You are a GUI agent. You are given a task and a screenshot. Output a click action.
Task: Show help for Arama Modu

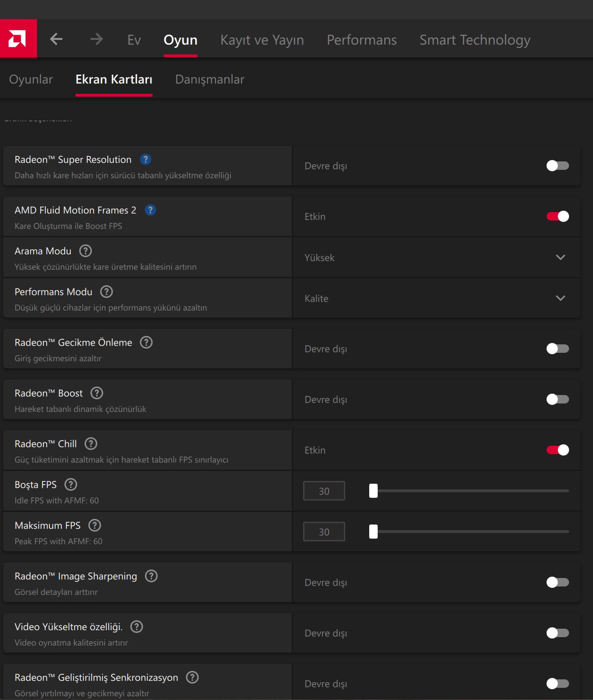[x=85, y=251]
